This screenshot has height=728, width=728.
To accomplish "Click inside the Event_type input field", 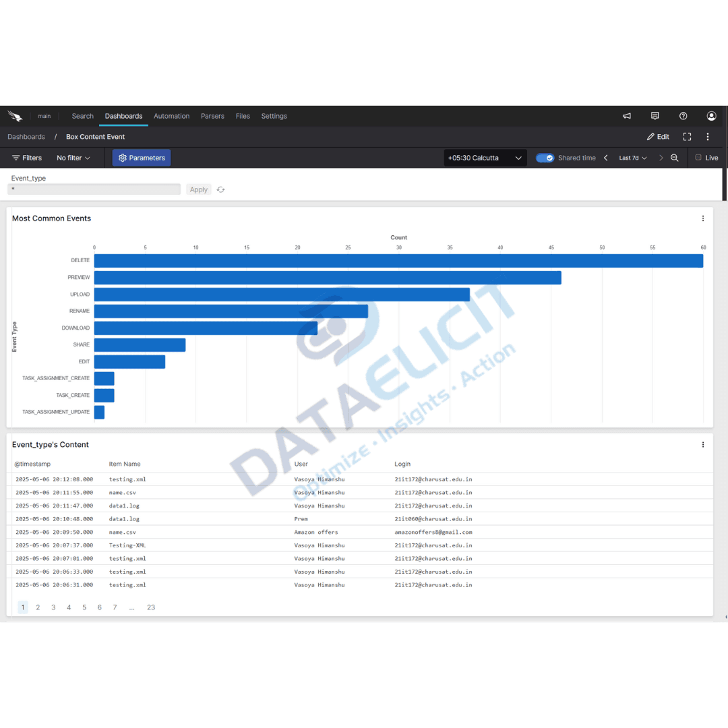I will pos(94,189).
